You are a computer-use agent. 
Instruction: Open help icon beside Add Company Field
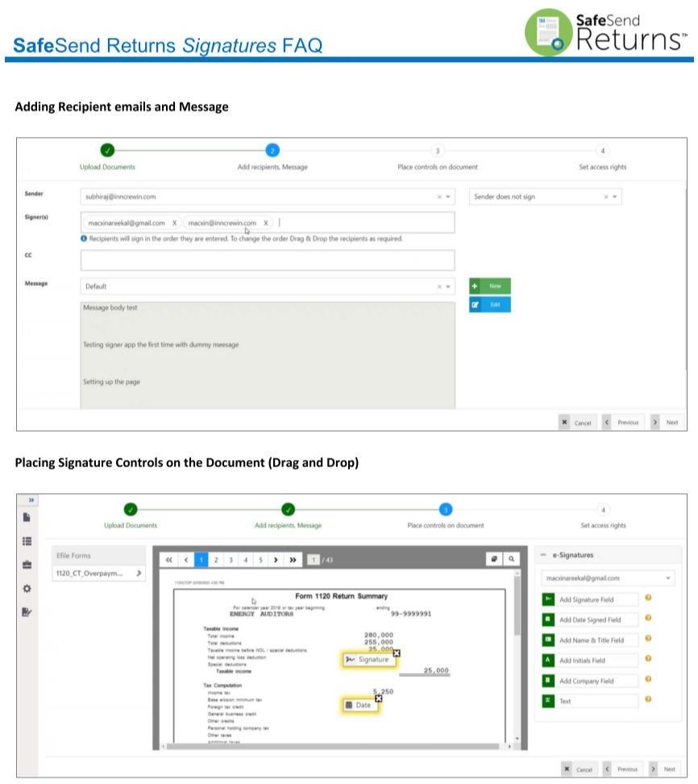[x=648, y=679]
